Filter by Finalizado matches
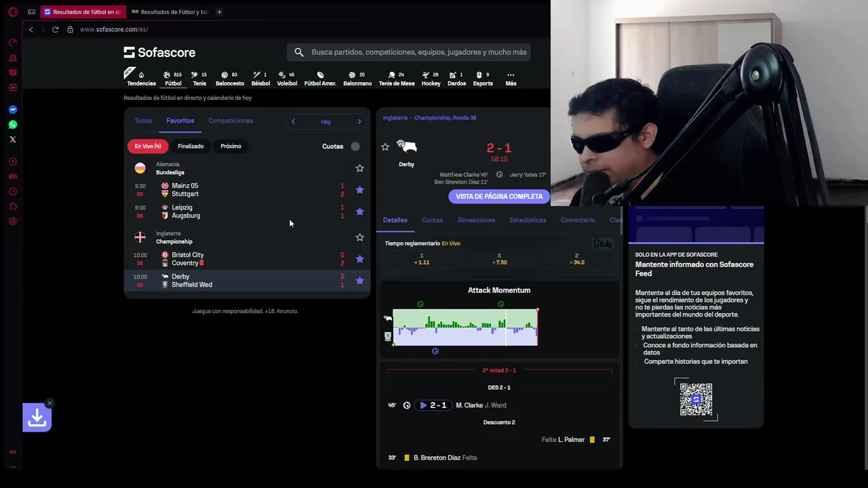The image size is (868, 488). pos(191,146)
